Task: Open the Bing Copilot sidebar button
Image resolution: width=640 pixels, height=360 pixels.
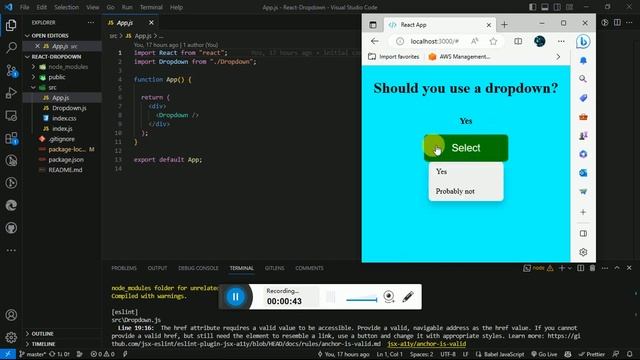Action: pos(583,42)
